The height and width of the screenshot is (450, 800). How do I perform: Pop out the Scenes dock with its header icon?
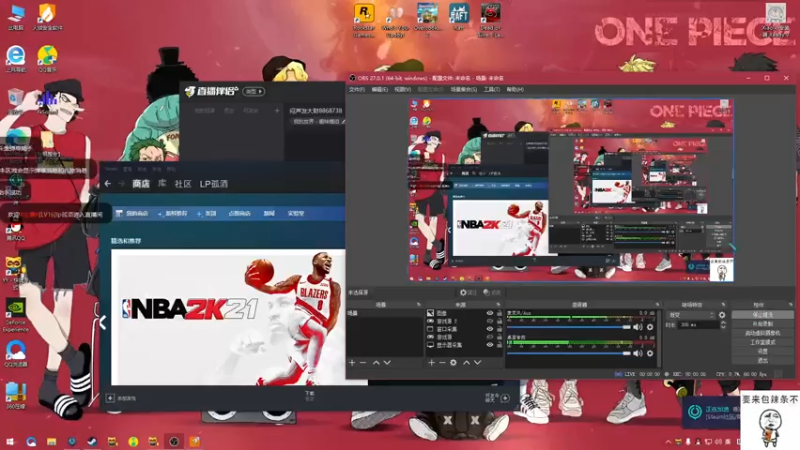point(419,305)
